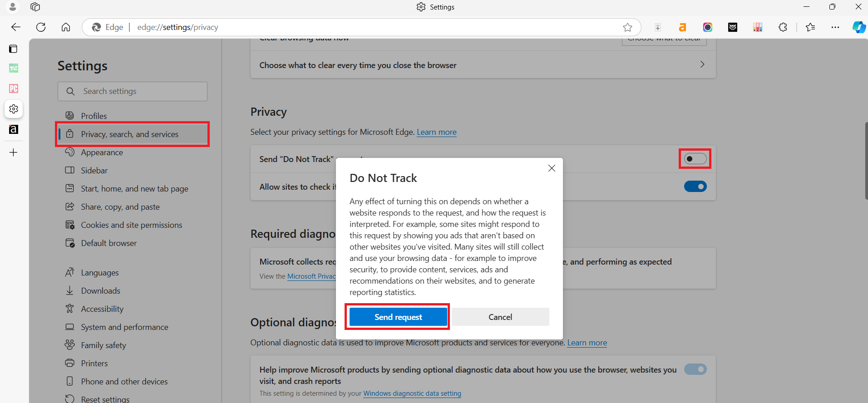Open Learn more link under Privacy

pos(437,132)
